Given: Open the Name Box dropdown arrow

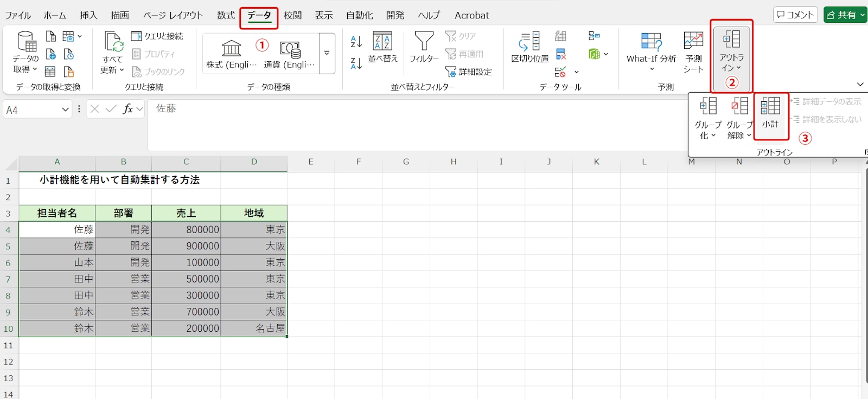Looking at the screenshot, I should point(65,110).
